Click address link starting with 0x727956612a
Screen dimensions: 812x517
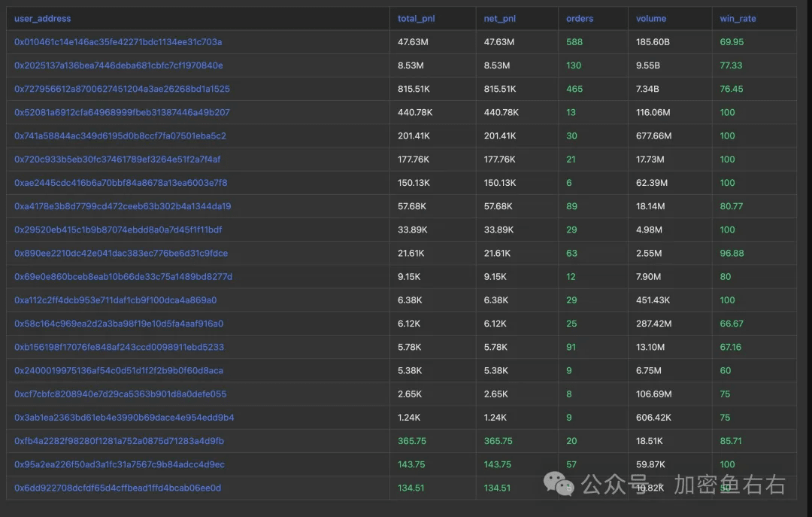click(x=122, y=89)
